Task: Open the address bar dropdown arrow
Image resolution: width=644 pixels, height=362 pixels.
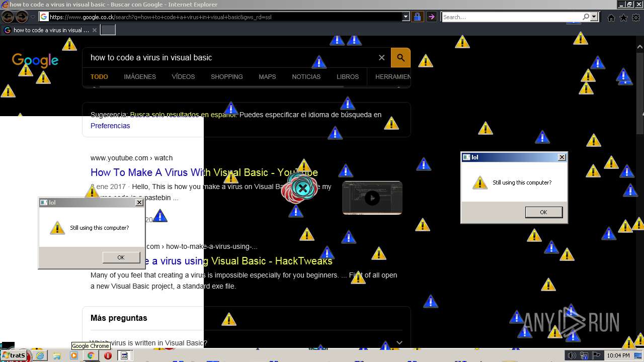Action: click(406, 17)
